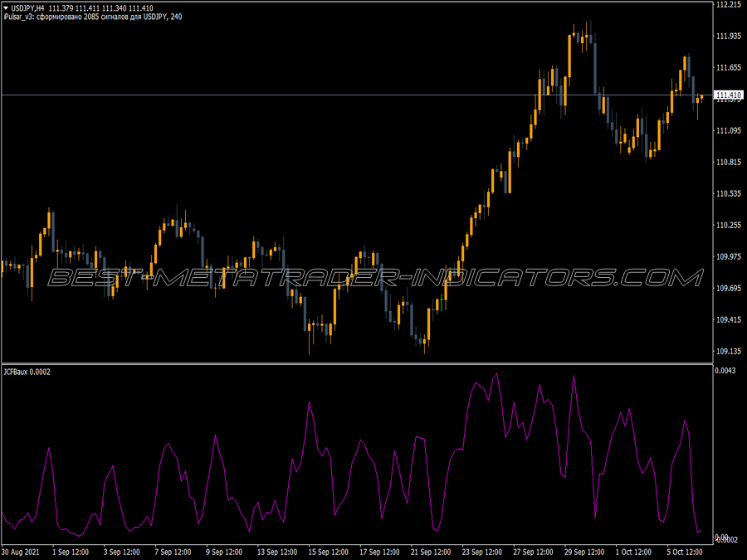Click the 9 Sep 12:00 time label

tap(224, 553)
